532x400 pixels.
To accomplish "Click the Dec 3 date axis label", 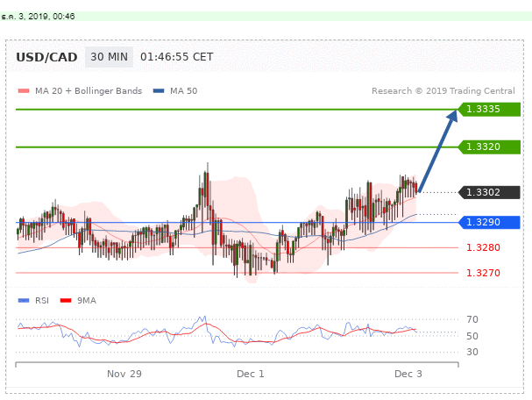I will (408, 374).
